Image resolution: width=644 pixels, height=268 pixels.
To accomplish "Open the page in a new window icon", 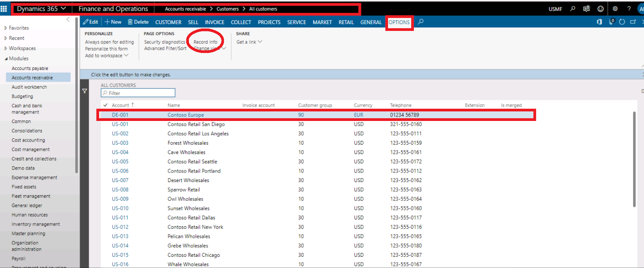I will (x=633, y=22).
